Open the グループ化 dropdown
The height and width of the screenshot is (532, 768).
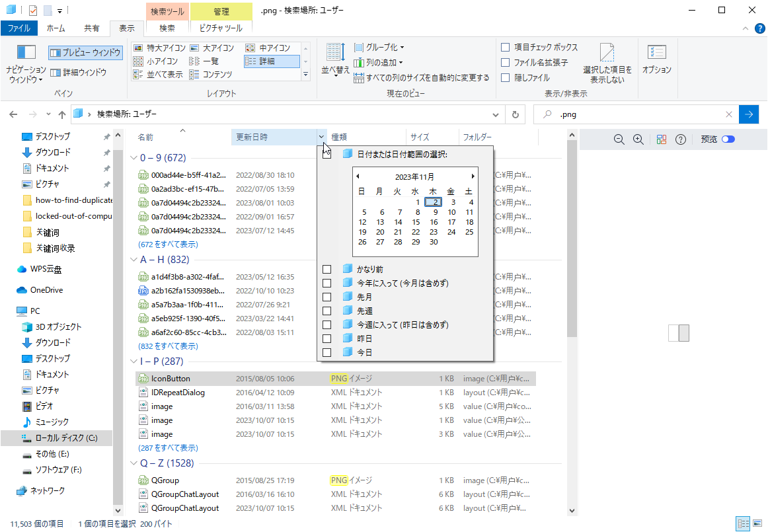pyautogui.click(x=379, y=48)
